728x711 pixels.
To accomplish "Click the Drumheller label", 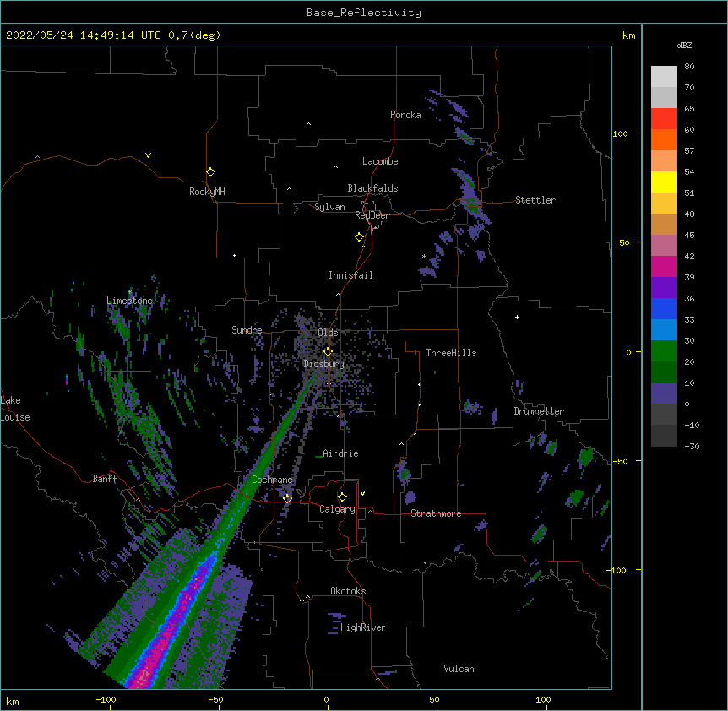I will click(539, 411).
